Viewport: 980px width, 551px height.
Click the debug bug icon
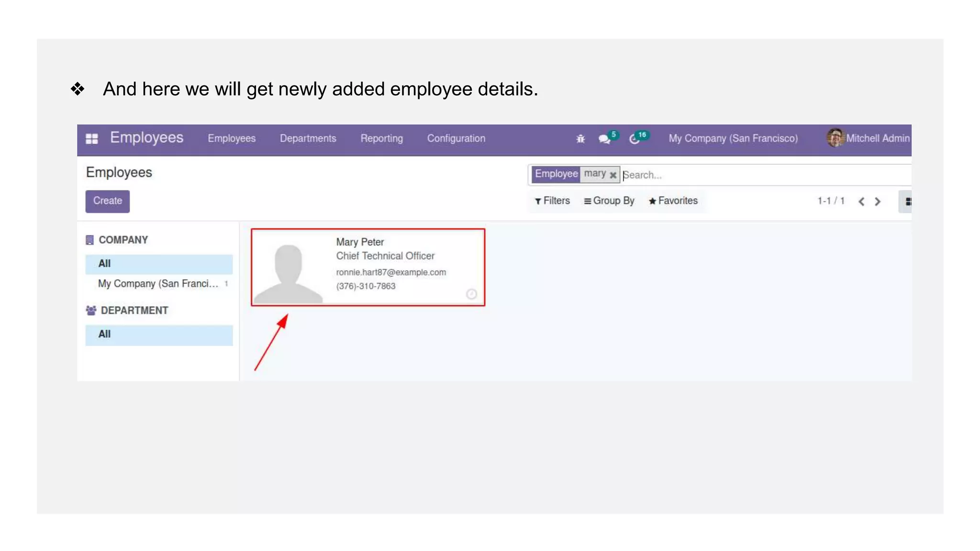click(x=580, y=139)
